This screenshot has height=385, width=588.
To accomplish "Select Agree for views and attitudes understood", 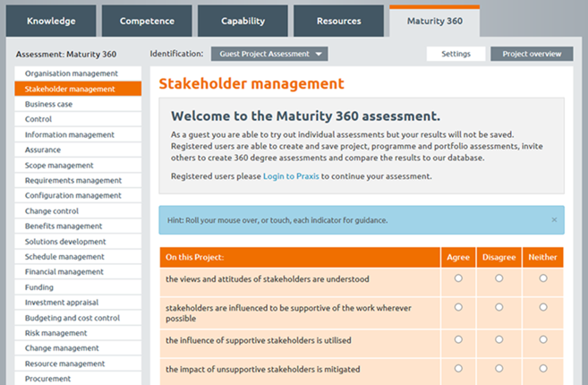I will click(x=458, y=278).
